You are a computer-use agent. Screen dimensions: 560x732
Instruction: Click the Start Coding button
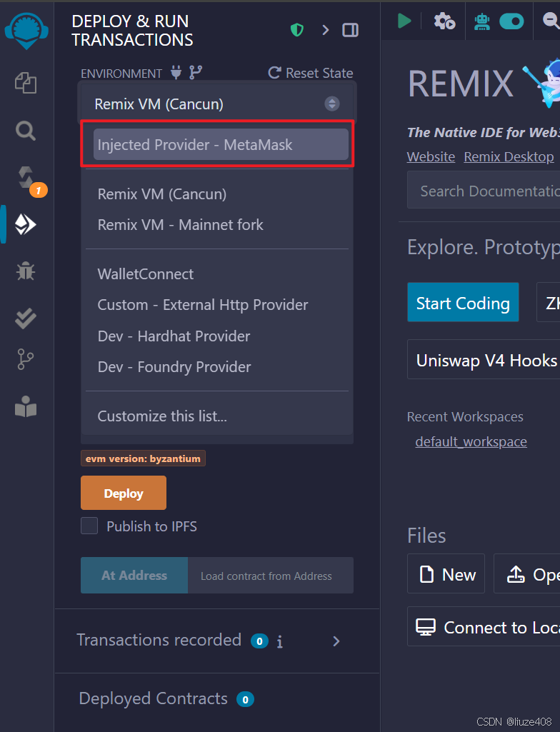(463, 303)
